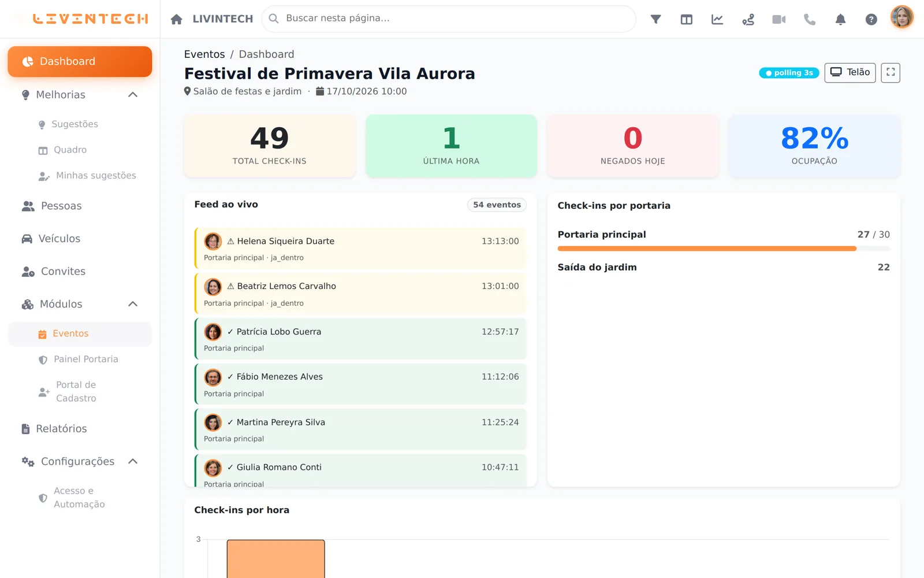
Task: Click the Melhorias lightbulb icon
Action: [25, 95]
